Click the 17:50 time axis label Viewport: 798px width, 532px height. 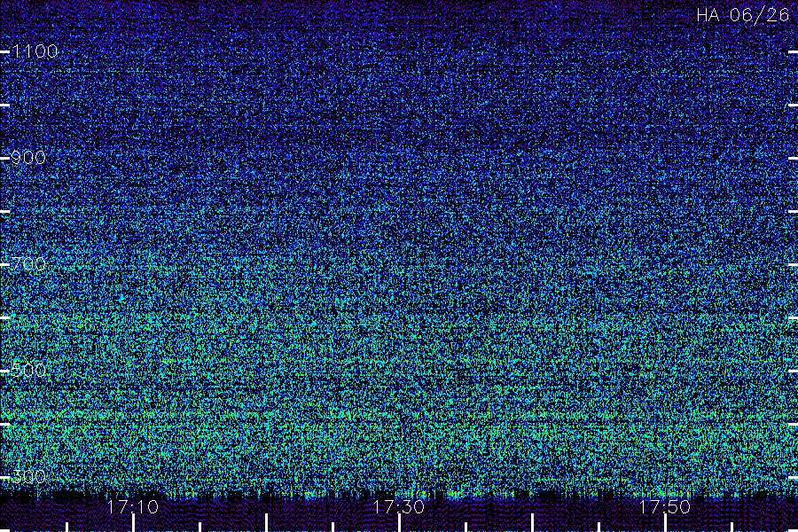click(665, 507)
